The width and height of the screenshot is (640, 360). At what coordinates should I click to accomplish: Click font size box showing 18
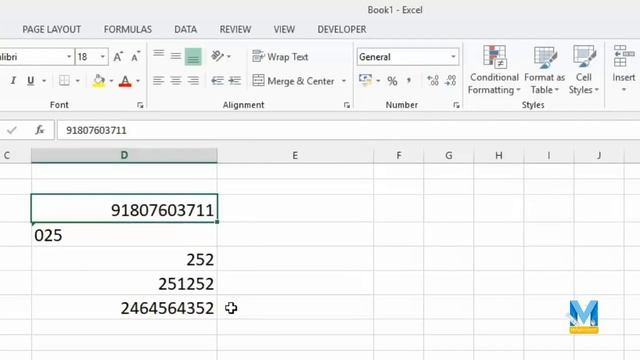[x=87, y=57]
